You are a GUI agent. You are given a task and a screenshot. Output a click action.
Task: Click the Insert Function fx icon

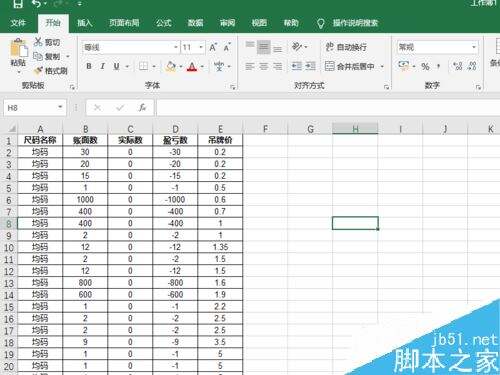(x=143, y=107)
